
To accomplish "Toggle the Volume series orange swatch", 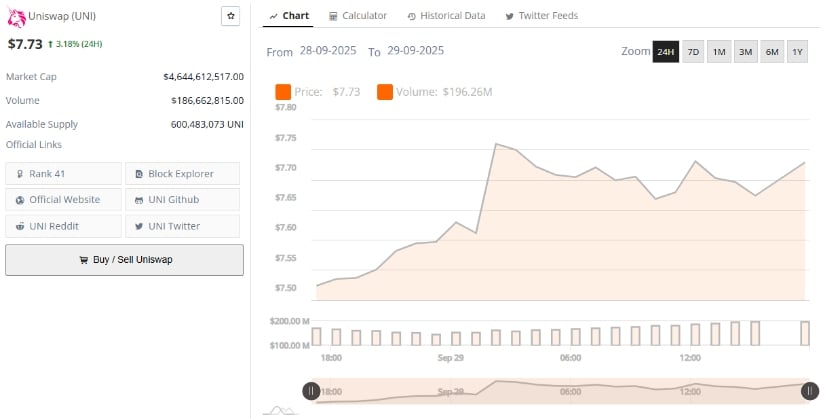I will tap(385, 92).
